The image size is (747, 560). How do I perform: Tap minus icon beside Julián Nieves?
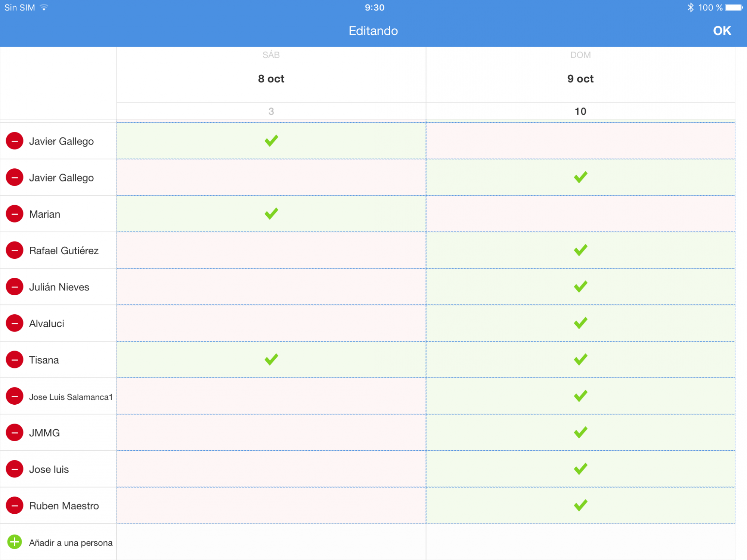click(x=15, y=287)
